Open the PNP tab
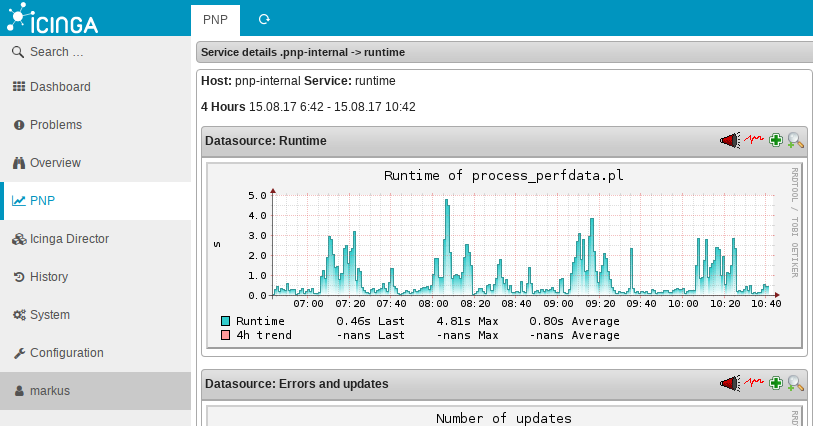Viewport: 813px width, 426px height. point(215,20)
